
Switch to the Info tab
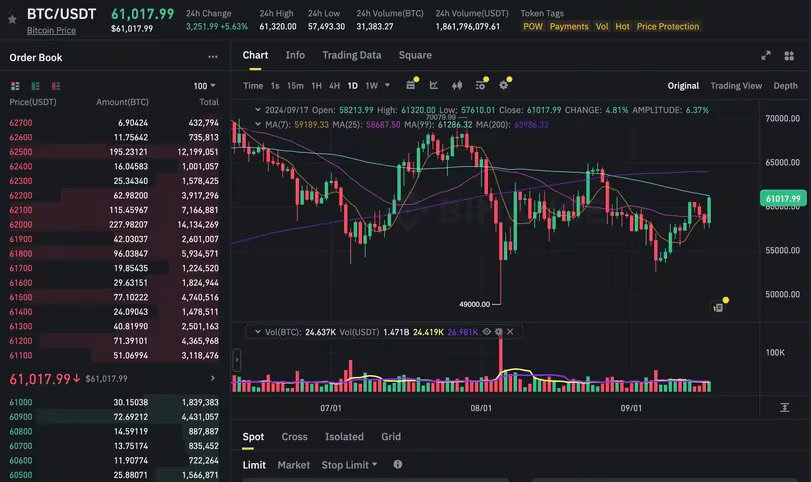(x=295, y=55)
